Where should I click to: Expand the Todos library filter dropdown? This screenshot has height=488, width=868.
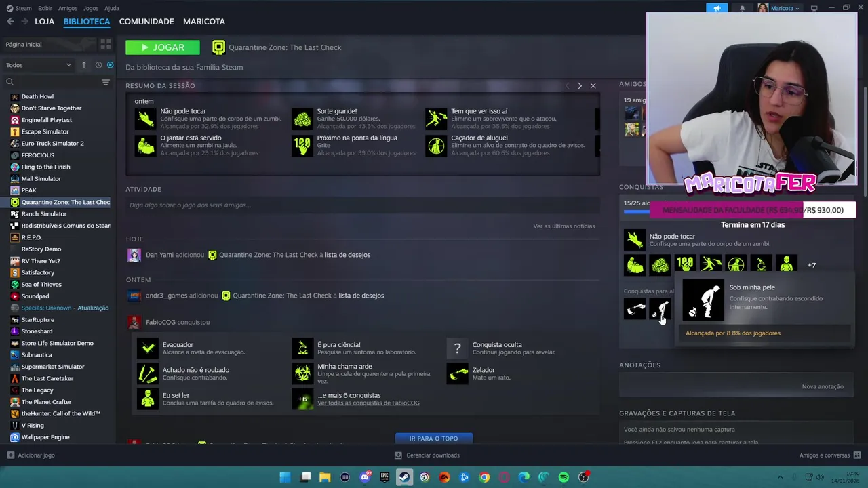click(39, 65)
